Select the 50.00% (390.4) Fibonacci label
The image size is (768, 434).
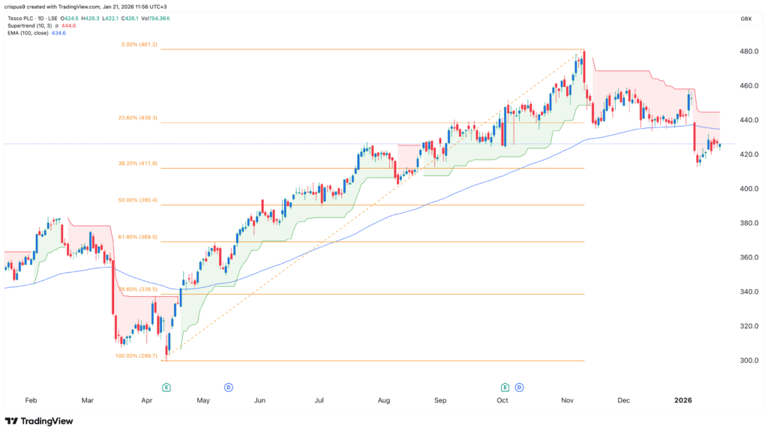pos(138,200)
